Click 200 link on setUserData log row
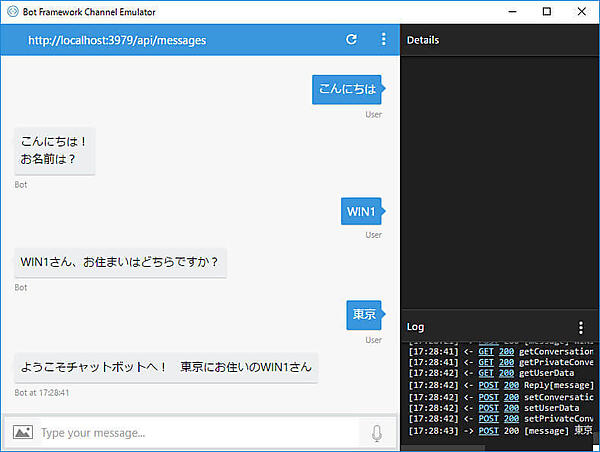 click(511, 408)
